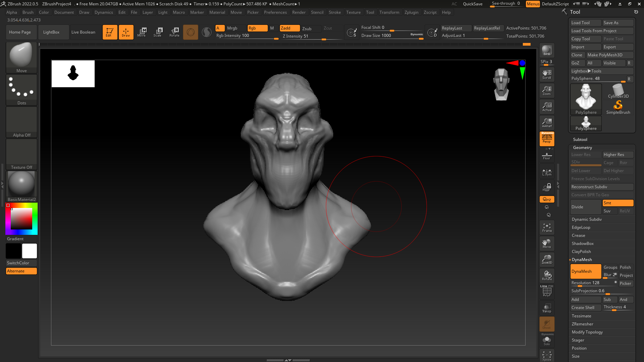Open the Brush menu

(x=28, y=12)
